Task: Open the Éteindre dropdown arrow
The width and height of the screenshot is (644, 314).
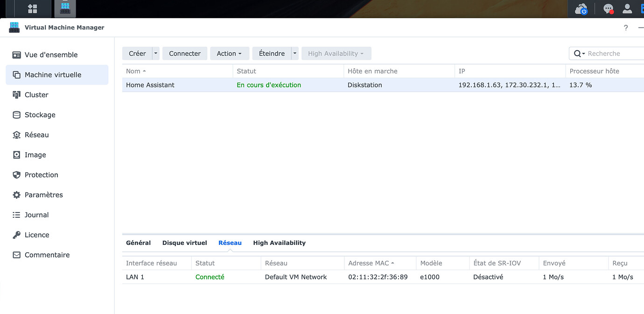Action: [294, 53]
